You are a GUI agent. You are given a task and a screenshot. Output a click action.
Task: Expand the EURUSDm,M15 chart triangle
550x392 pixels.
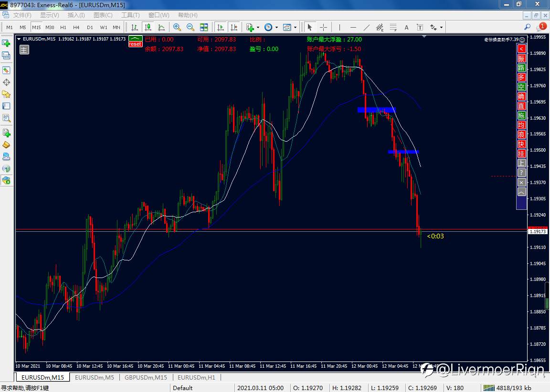click(19, 39)
